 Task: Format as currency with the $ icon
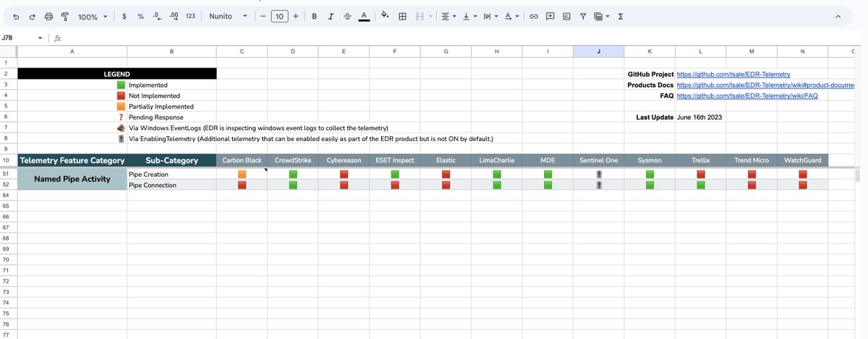click(x=124, y=16)
